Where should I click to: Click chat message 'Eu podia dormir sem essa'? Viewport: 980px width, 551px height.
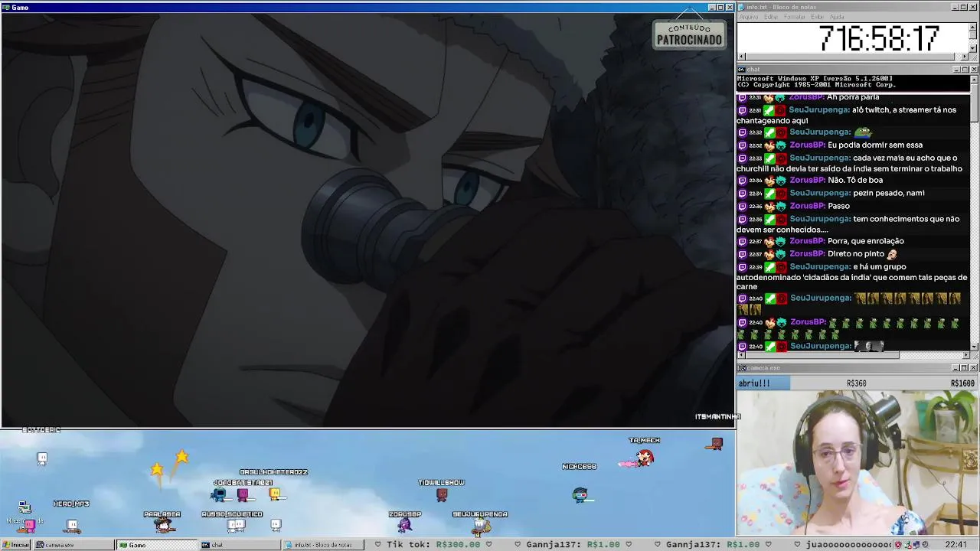tap(875, 145)
